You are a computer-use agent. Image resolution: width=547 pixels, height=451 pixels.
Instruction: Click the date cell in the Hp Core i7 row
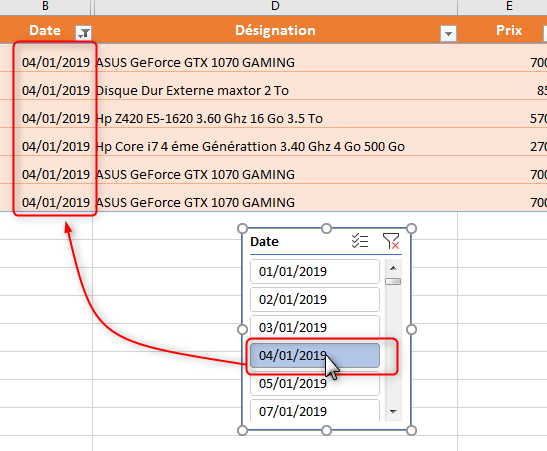[46, 142]
